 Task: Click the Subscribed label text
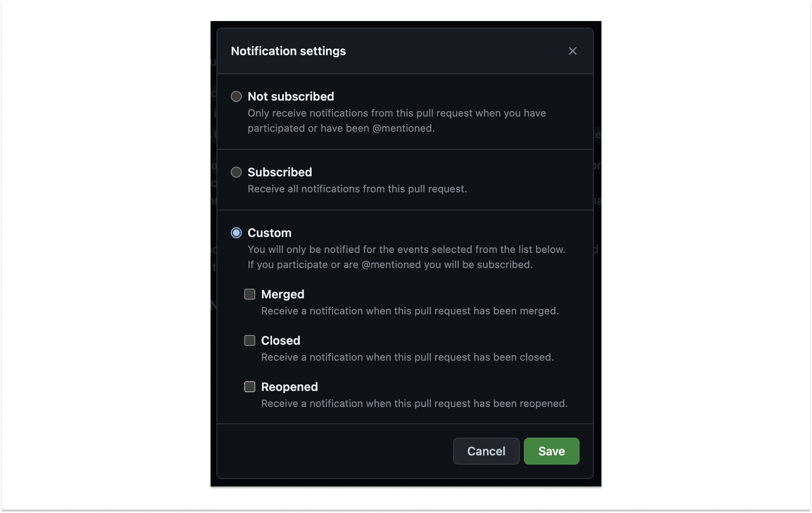point(279,172)
